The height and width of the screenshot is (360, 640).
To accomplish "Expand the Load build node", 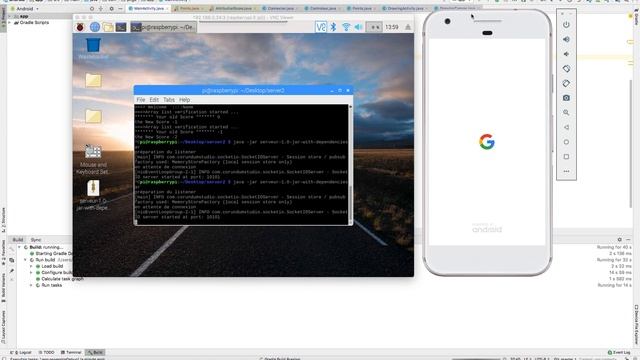I will pos(31,267).
